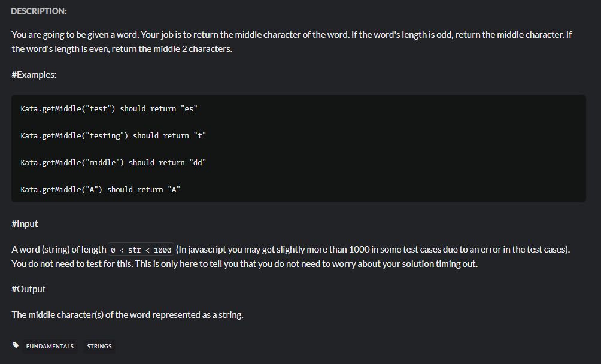Click the javascript test cases note
601x364 pixels.
pos(372,250)
